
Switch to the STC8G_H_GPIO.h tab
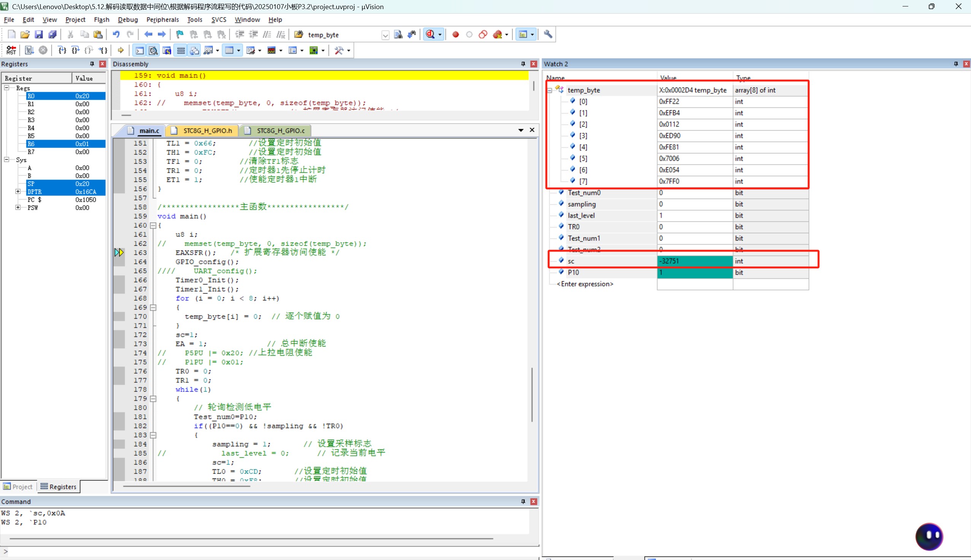(x=202, y=131)
